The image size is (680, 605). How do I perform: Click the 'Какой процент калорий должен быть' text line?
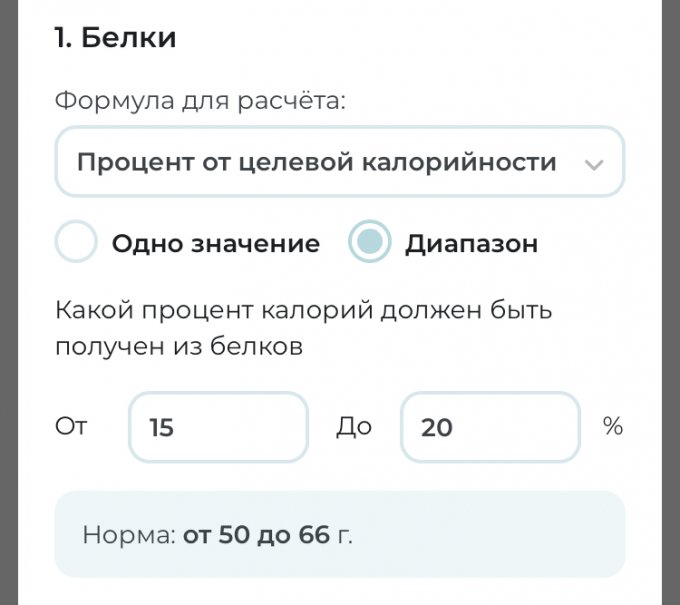click(x=304, y=310)
